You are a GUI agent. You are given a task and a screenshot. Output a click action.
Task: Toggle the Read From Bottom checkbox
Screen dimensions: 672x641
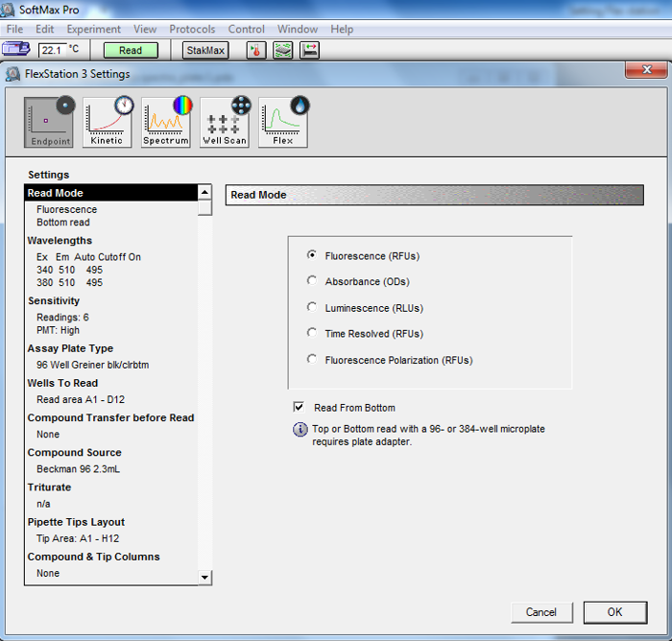point(299,407)
